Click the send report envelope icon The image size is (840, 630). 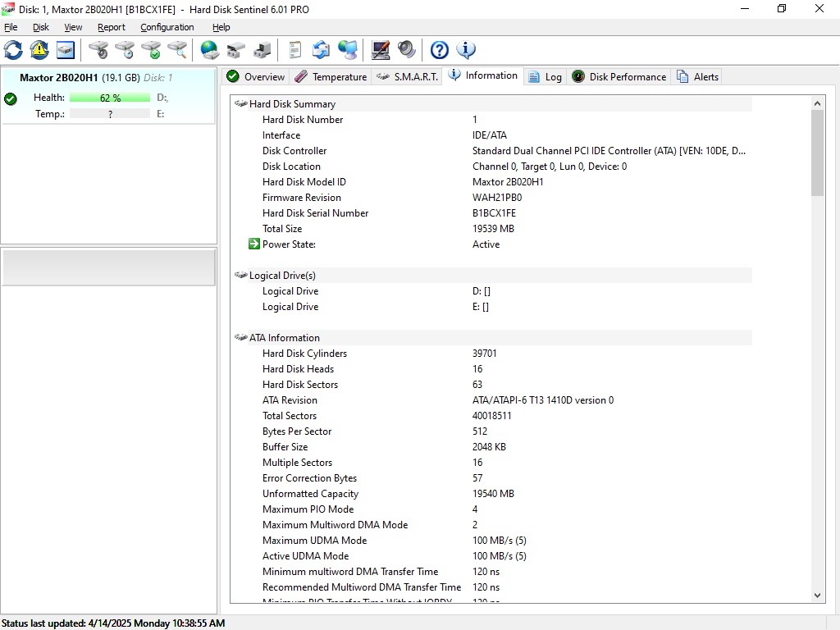coord(321,50)
